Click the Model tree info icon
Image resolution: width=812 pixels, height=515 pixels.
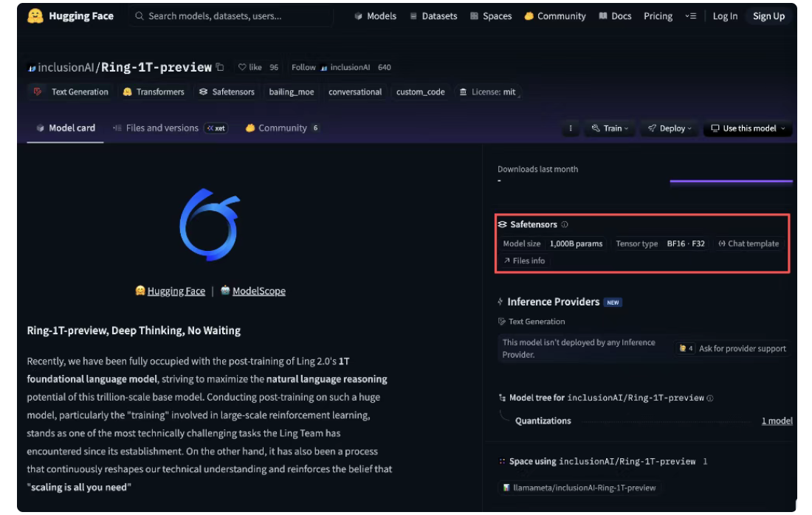tap(710, 398)
